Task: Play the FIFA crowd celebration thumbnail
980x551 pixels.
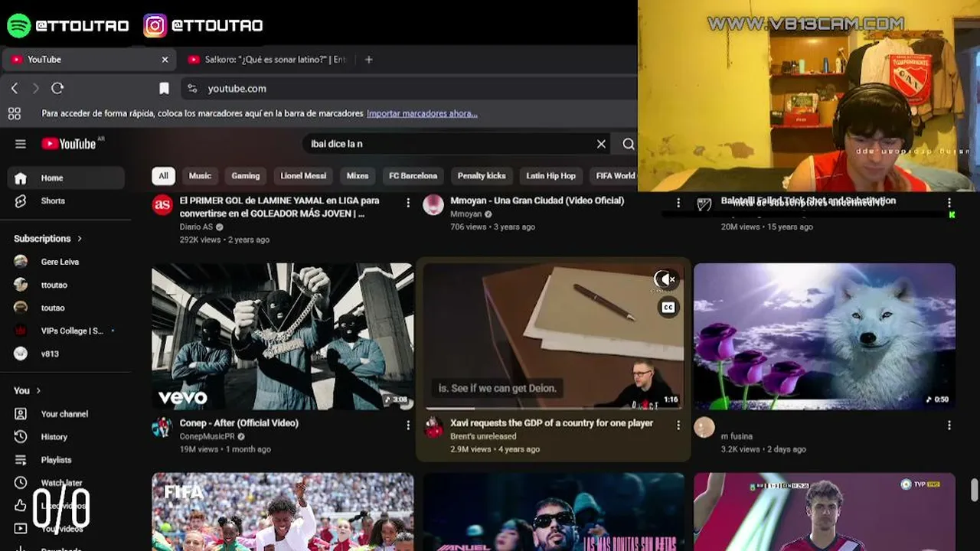Action: (283, 512)
